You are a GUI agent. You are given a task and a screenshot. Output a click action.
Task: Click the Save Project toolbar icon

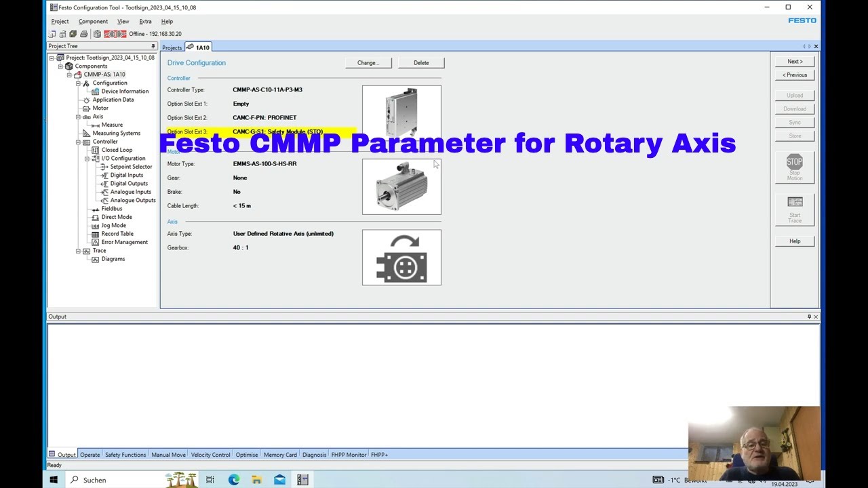click(73, 34)
